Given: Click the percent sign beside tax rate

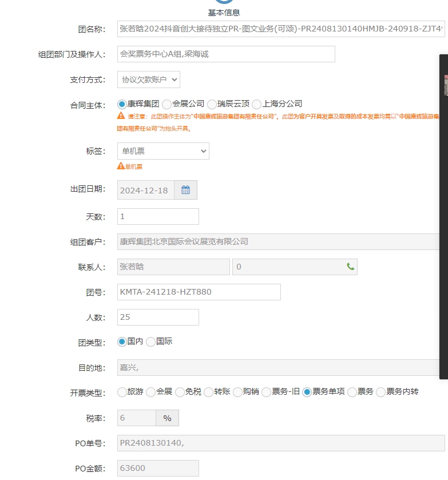Looking at the screenshot, I should point(167,418).
